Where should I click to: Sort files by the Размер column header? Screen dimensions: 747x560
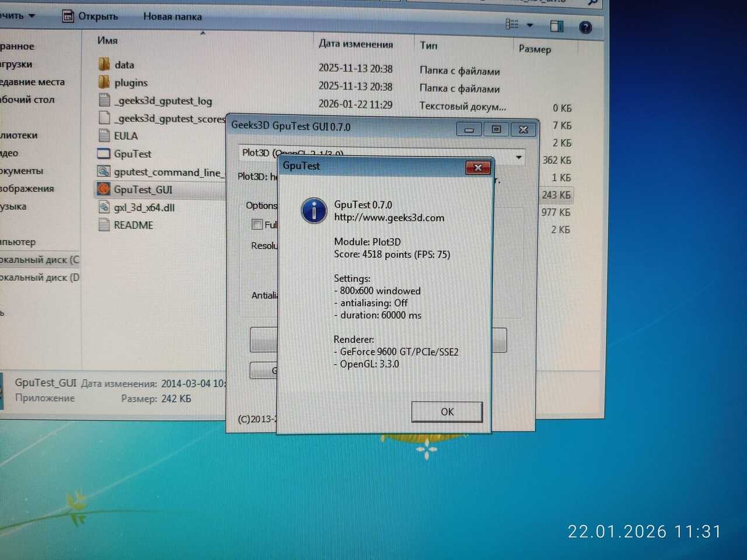pyautogui.click(x=535, y=49)
